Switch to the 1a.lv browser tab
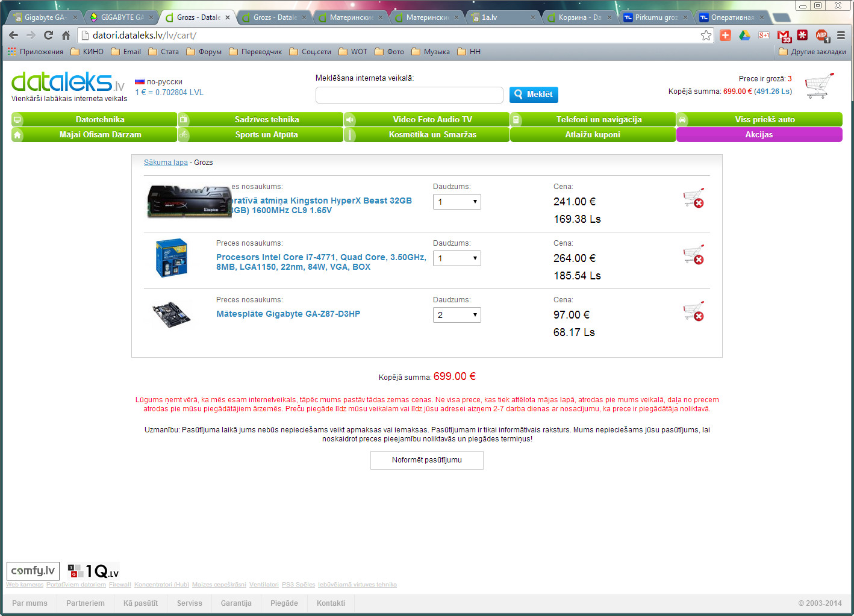The width and height of the screenshot is (854, 616). point(501,17)
